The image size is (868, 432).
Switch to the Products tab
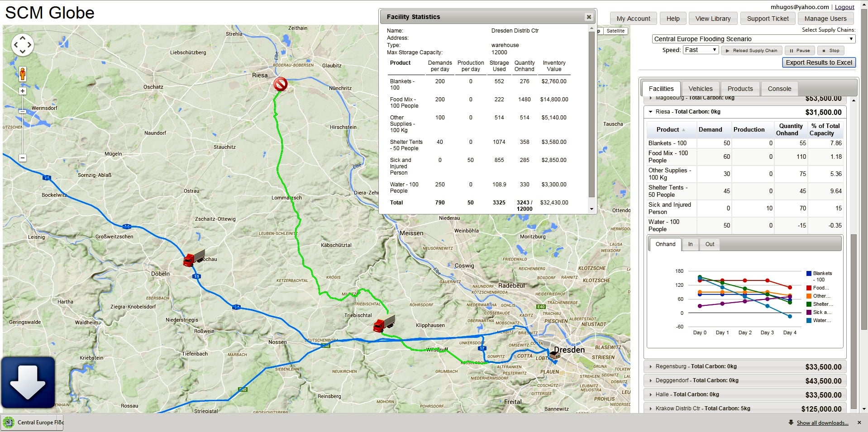[740, 89]
